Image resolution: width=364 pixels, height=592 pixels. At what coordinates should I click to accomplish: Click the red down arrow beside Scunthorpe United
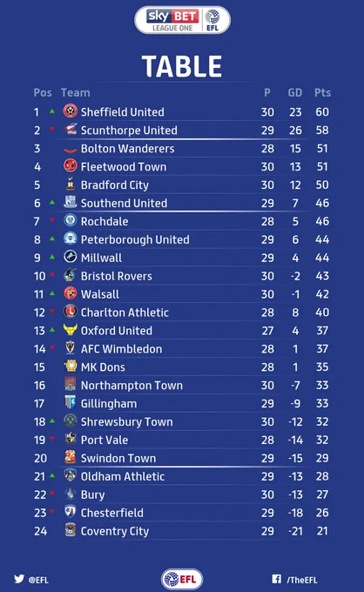(52, 129)
